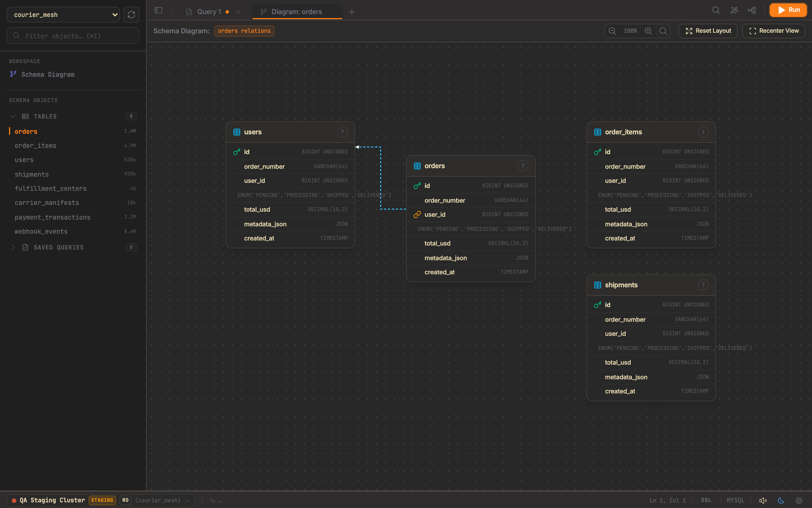The height and width of the screenshot is (508, 812).
Task: Select fulfillment_centers table in sidebar
Action: coord(73,189)
